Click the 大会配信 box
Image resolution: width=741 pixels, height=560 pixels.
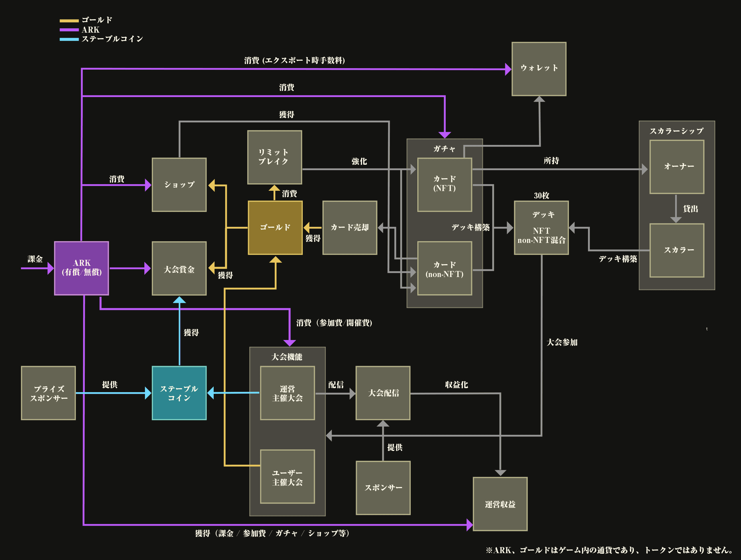(383, 393)
